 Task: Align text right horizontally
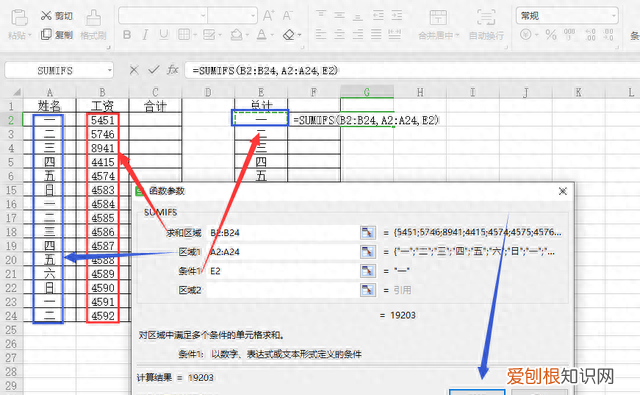pos(358,35)
